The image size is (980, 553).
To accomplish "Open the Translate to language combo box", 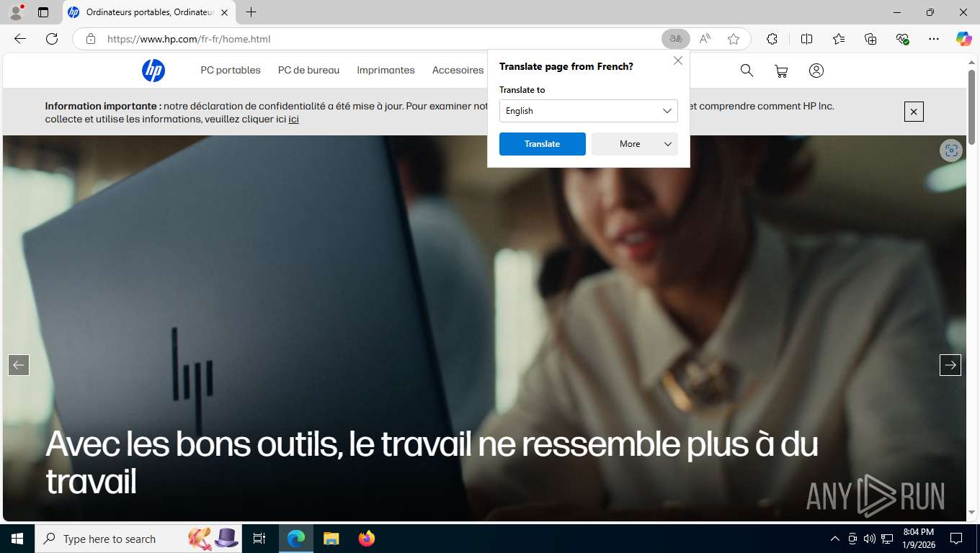I will pyautogui.click(x=589, y=111).
